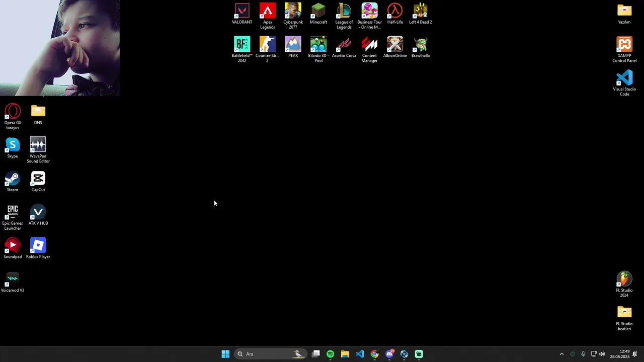Open the VALORANT desktop shortcut

(242, 14)
